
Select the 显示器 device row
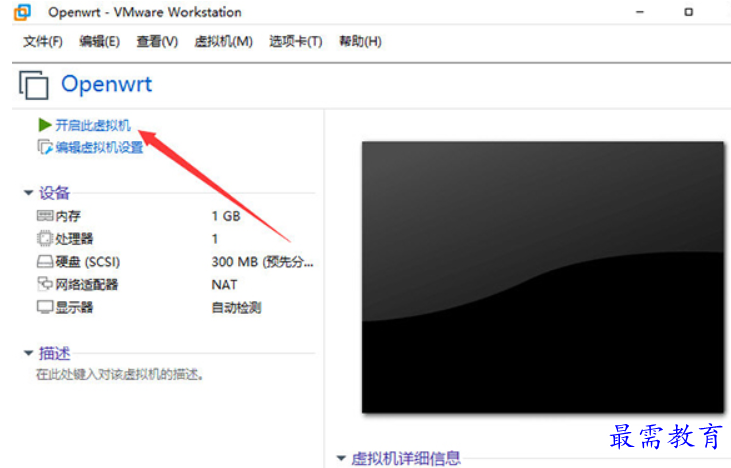(x=175, y=307)
